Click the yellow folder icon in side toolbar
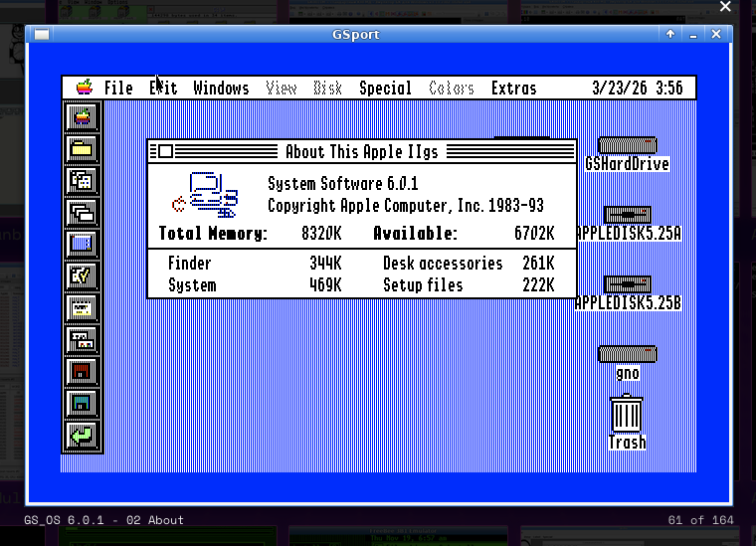Image resolution: width=756 pixels, height=546 pixels. pos(82,149)
